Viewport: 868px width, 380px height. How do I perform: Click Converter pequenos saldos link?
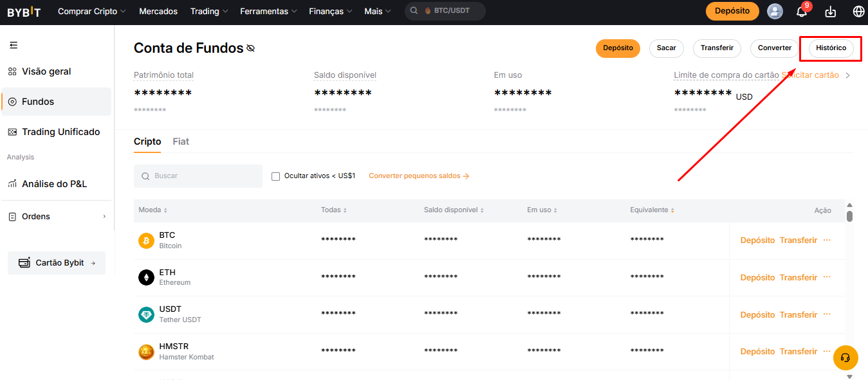419,176
